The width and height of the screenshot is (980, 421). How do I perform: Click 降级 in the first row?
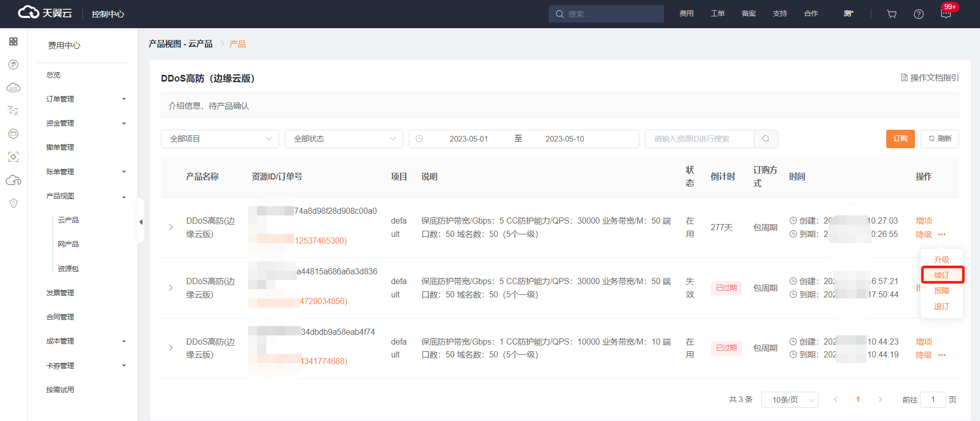click(924, 234)
